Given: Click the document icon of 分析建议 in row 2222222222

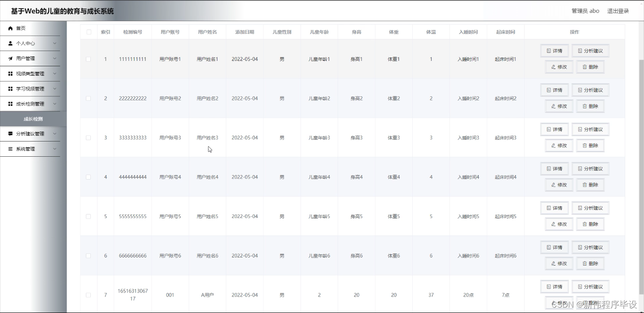Looking at the screenshot, I should (580, 90).
